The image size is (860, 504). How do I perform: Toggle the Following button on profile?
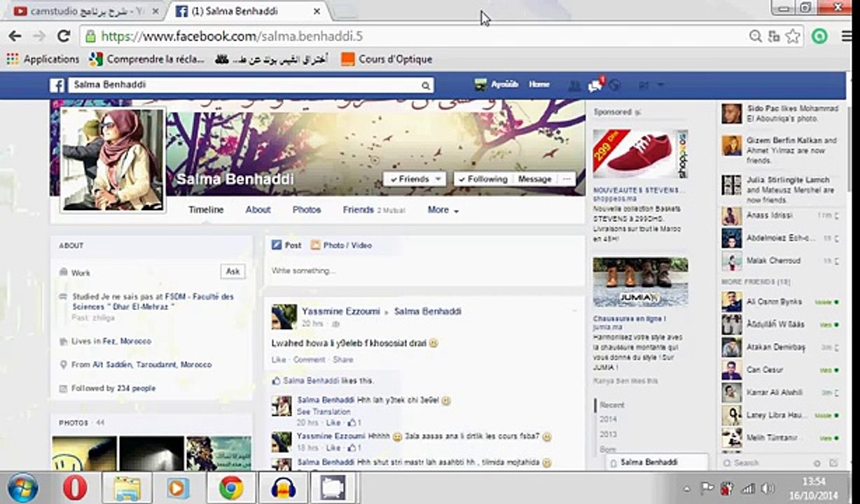[483, 179]
